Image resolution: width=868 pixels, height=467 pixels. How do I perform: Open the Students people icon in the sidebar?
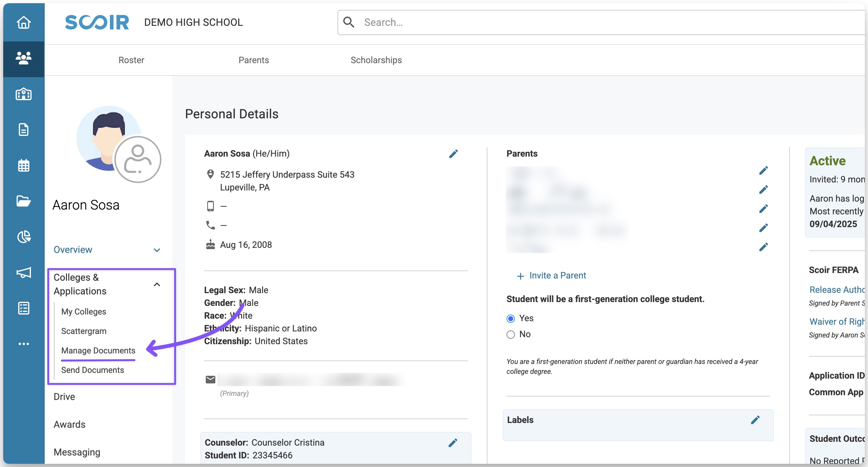24,58
